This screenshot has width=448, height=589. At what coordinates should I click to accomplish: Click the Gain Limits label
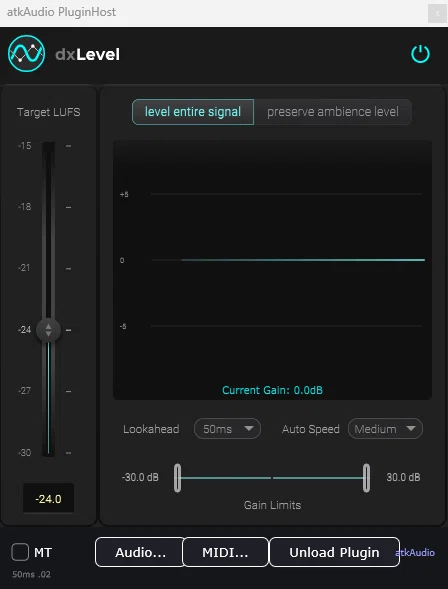coord(273,505)
